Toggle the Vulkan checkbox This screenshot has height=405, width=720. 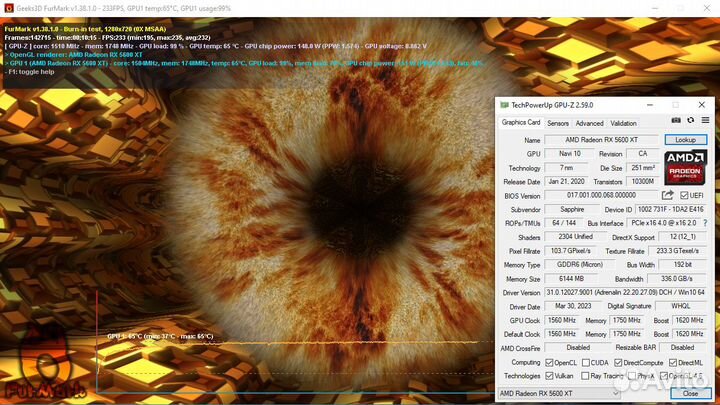(x=550, y=376)
